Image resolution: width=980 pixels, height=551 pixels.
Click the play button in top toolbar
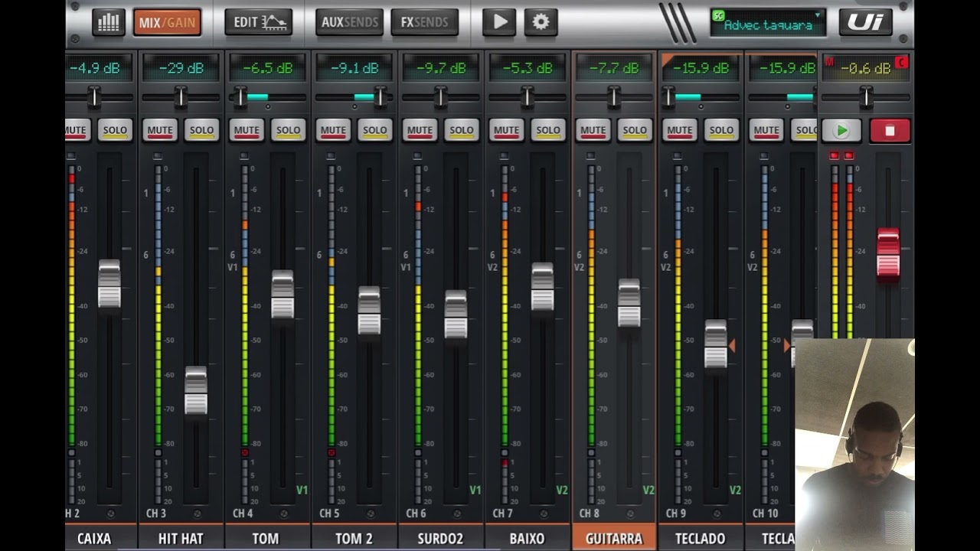[499, 22]
